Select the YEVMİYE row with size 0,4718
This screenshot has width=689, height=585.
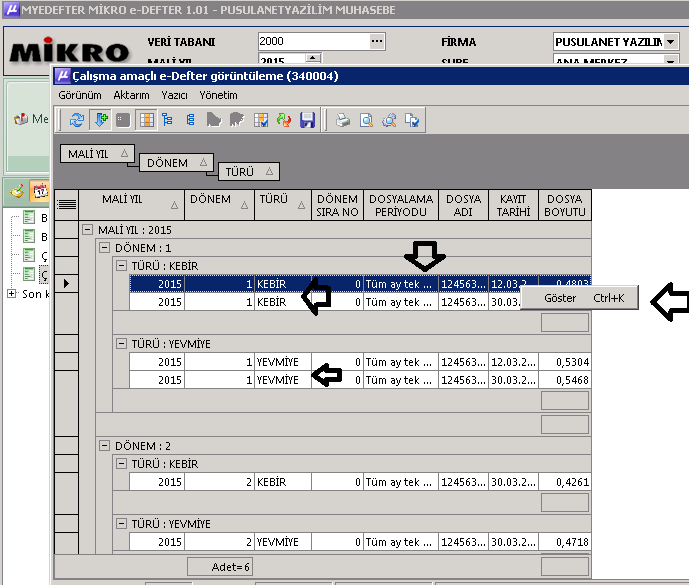360,542
